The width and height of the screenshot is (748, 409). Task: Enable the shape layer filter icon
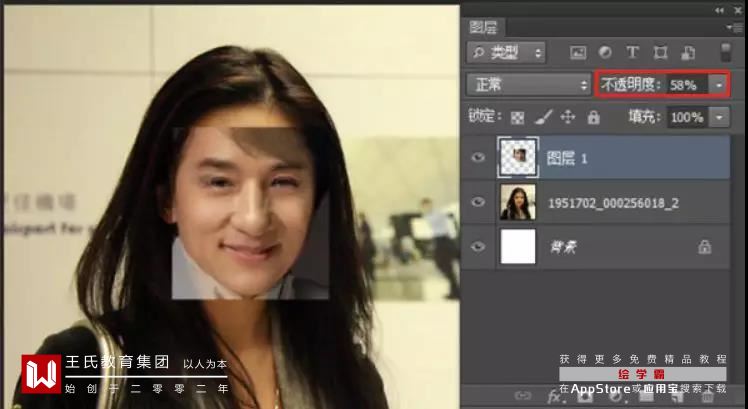pyautogui.click(x=660, y=52)
